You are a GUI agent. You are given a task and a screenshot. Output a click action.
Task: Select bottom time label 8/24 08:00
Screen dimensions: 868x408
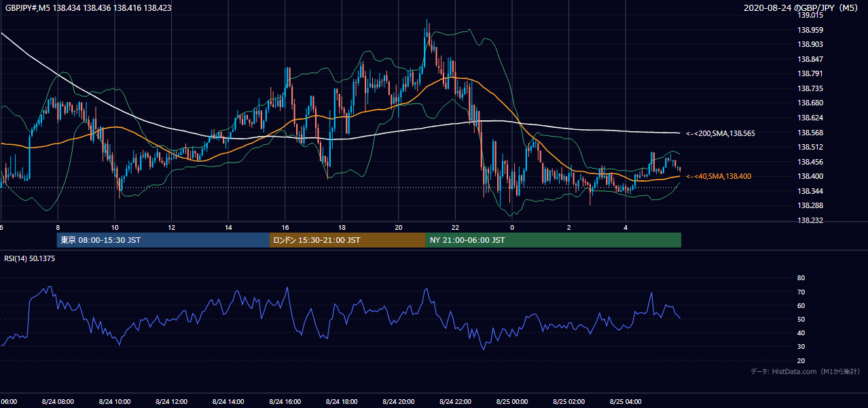pyautogui.click(x=58, y=402)
